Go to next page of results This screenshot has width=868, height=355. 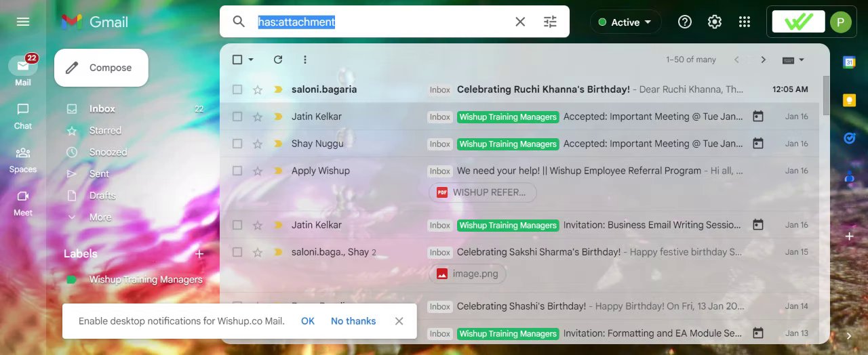coord(764,60)
